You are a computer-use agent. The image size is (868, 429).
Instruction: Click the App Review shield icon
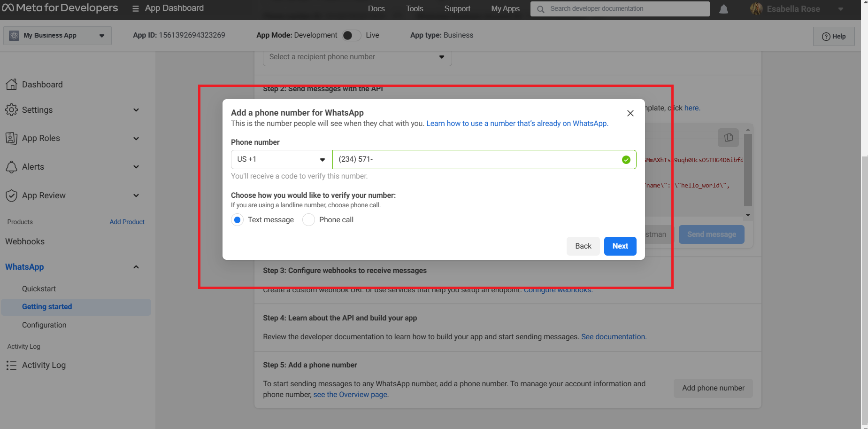pyautogui.click(x=11, y=195)
